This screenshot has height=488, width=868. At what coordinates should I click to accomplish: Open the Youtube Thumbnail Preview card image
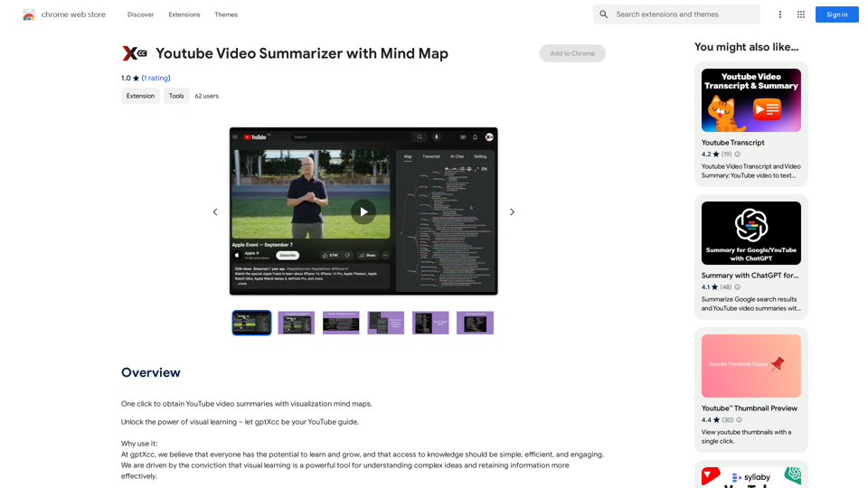pyautogui.click(x=751, y=366)
